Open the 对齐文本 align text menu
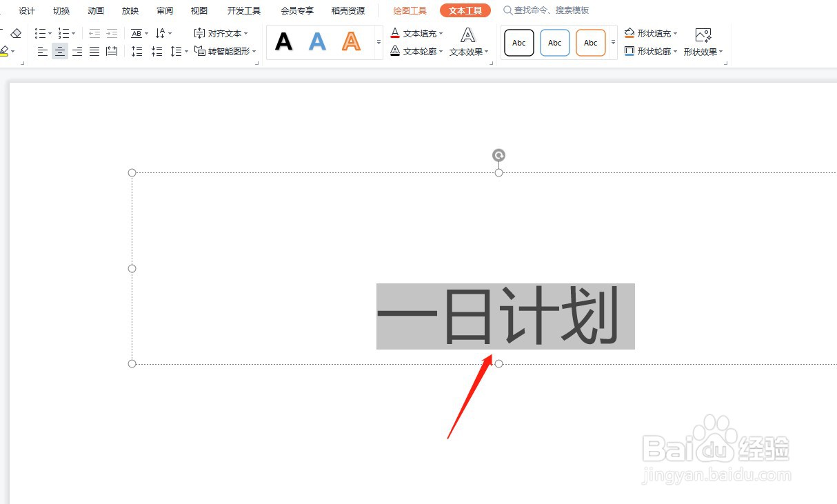Image resolution: width=837 pixels, height=504 pixels. tap(221, 33)
